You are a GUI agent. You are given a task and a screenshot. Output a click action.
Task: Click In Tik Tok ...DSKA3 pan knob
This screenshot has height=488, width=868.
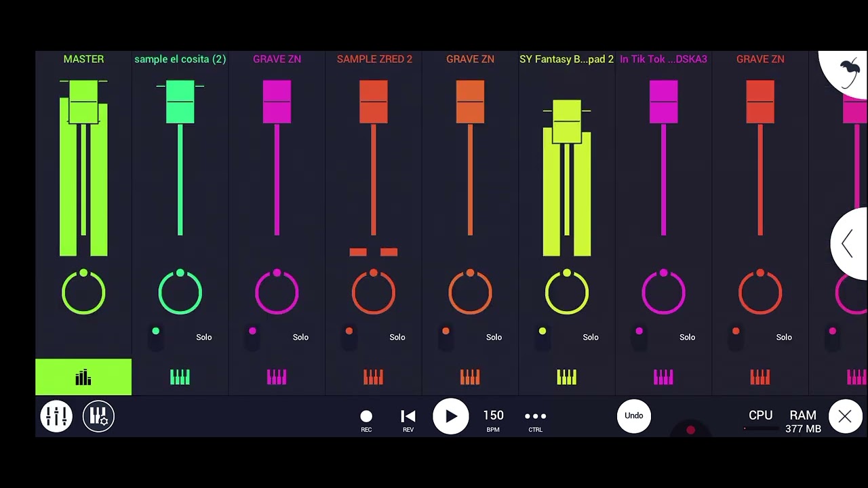point(663,292)
